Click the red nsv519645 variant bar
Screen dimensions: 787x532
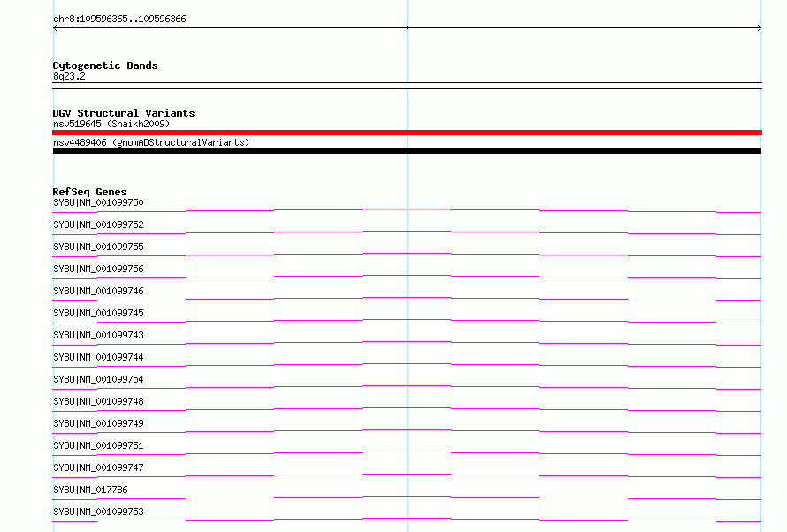point(407,133)
